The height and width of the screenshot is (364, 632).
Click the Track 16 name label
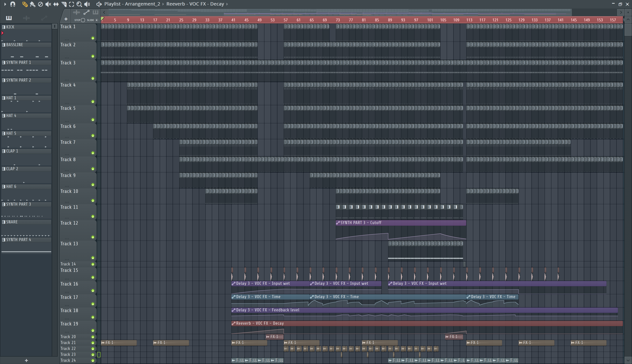[x=69, y=284]
